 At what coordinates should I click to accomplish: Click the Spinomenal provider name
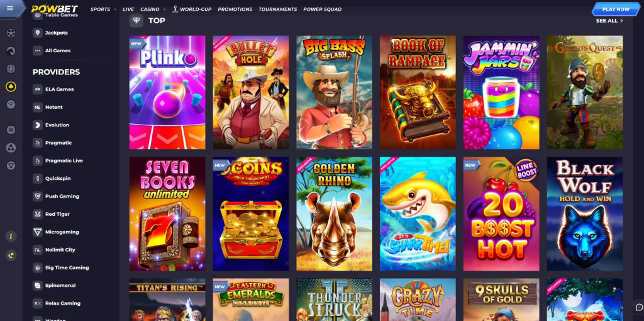pyautogui.click(x=60, y=285)
